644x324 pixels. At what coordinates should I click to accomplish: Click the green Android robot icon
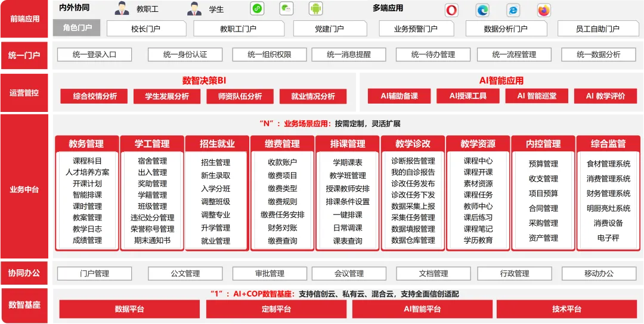316,8
